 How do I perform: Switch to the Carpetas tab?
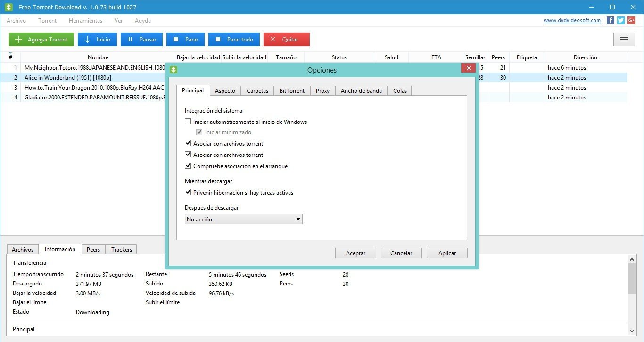tap(257, 91)
